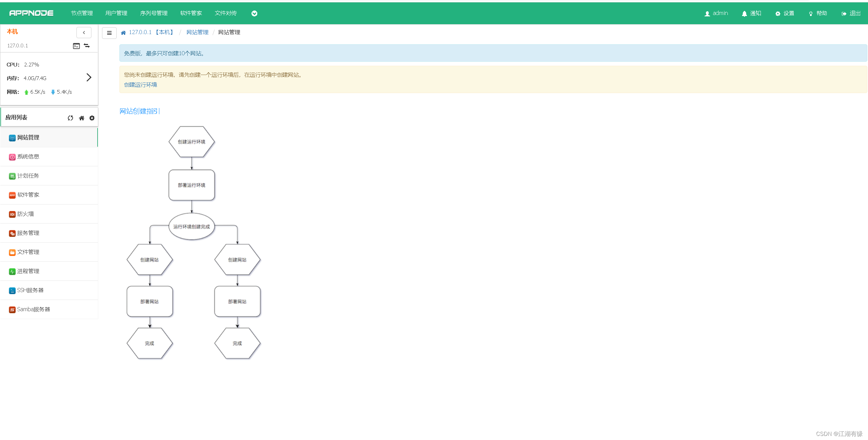The image size is (868, 440).
Task: Click the 软件管家 APP sidebar icon
Action: (12, 195)
